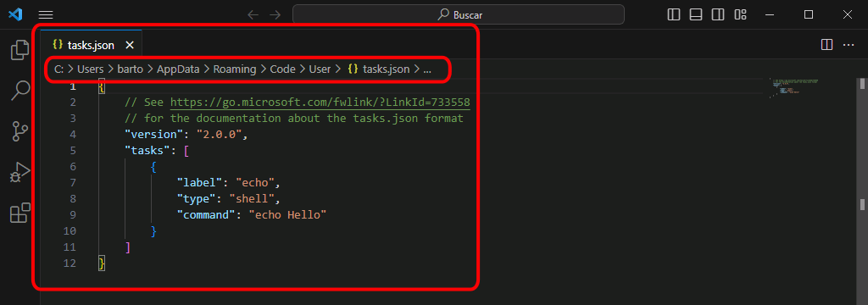This screenshot has height=305, width=868.
Task: Split the editor to the right
Action: click(827, 45)
